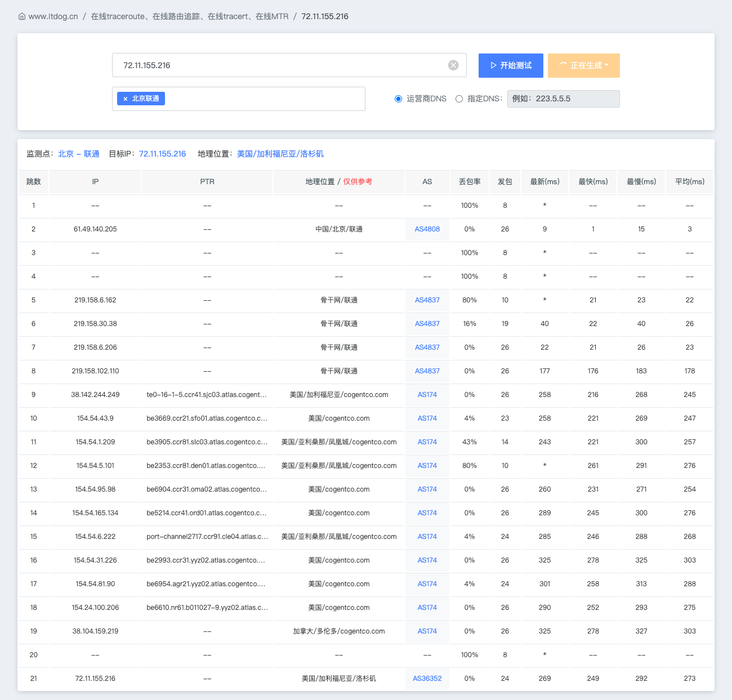Viewport: 732px width, 700px height.
Task: Click the loading spinner on 正在生成
Action: click(x=563, y=65)
